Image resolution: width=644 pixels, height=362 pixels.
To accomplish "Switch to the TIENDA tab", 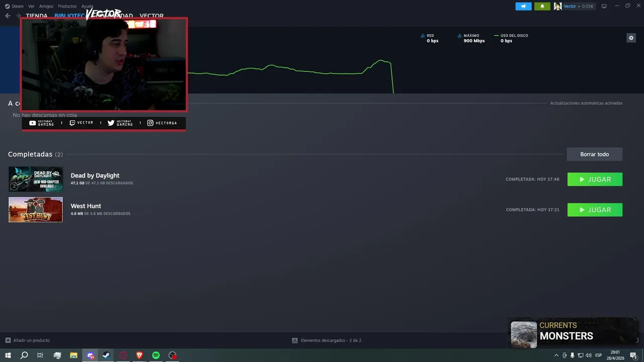I will 37,16.
